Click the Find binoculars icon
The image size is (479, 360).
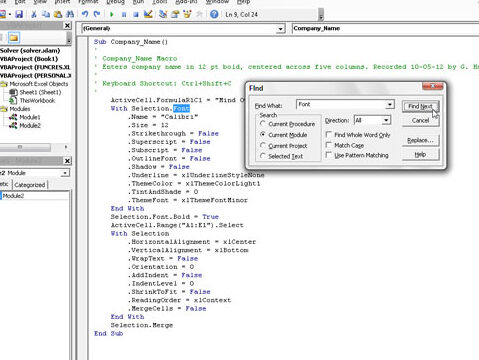click(70, 14)
